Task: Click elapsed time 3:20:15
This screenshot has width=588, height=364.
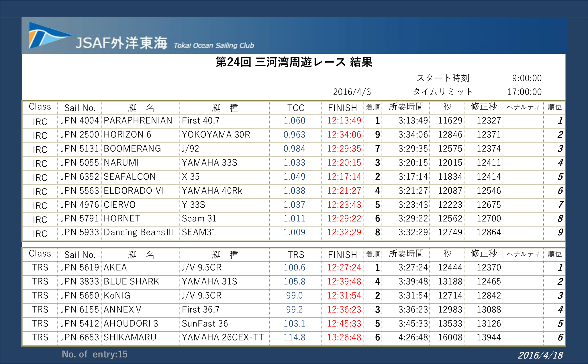Action: pyautogui.click(x=413, y=163)
